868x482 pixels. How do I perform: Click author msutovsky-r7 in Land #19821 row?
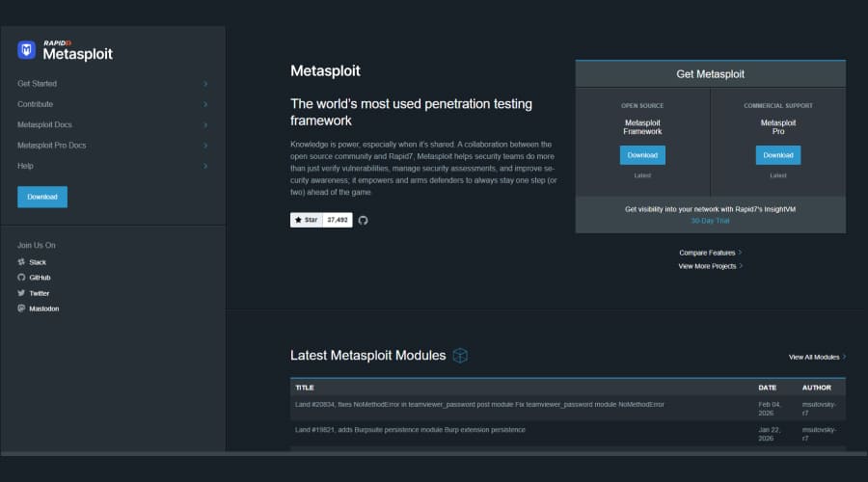click(819, 434)
